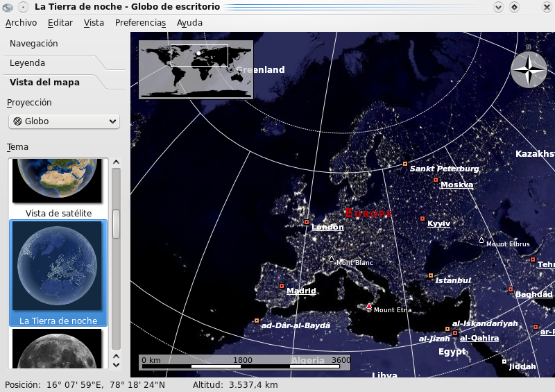Click the London label link
The image size is (555, 392).
pyautogui.click(x=327, y=227)
